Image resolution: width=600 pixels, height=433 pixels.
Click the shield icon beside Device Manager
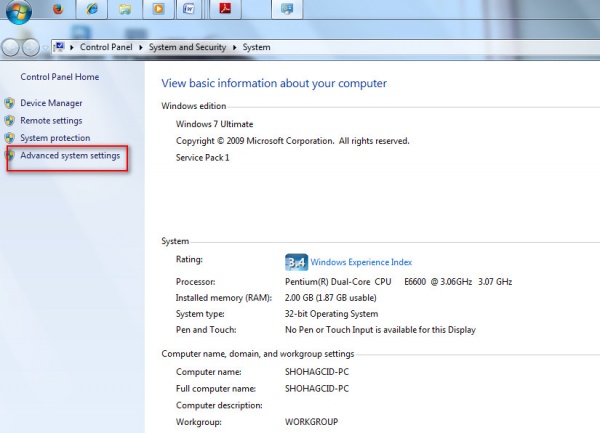tap(10, 103)
